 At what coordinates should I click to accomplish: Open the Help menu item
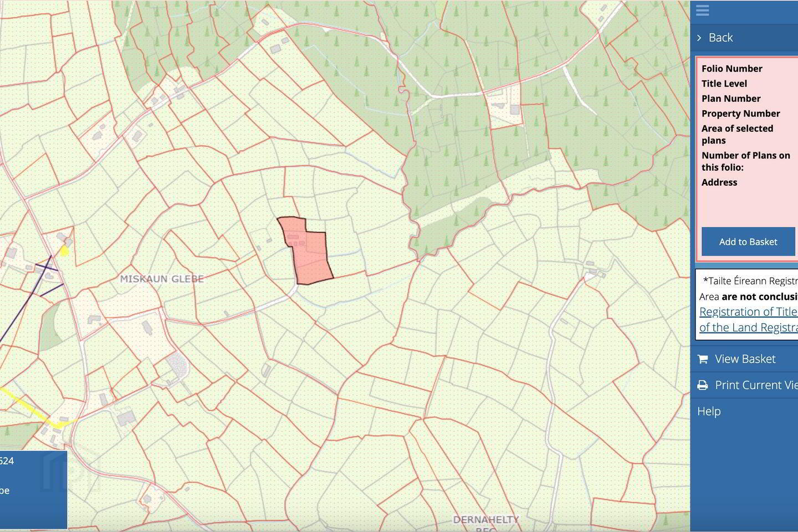click(709, 411)
